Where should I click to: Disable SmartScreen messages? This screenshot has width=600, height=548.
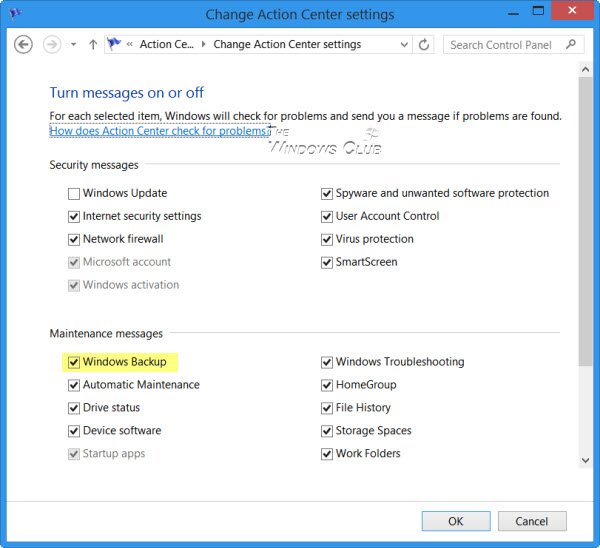click(327, 263)
